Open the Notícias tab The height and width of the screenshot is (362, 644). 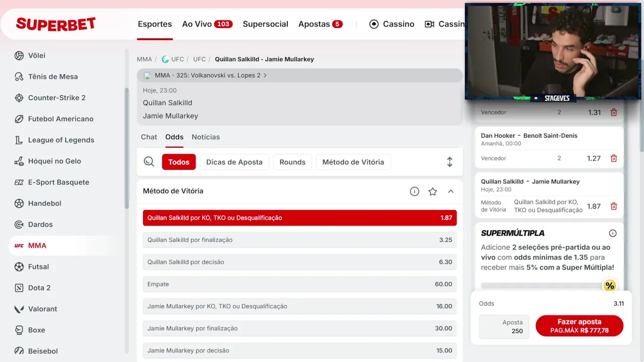click(206, 137)
